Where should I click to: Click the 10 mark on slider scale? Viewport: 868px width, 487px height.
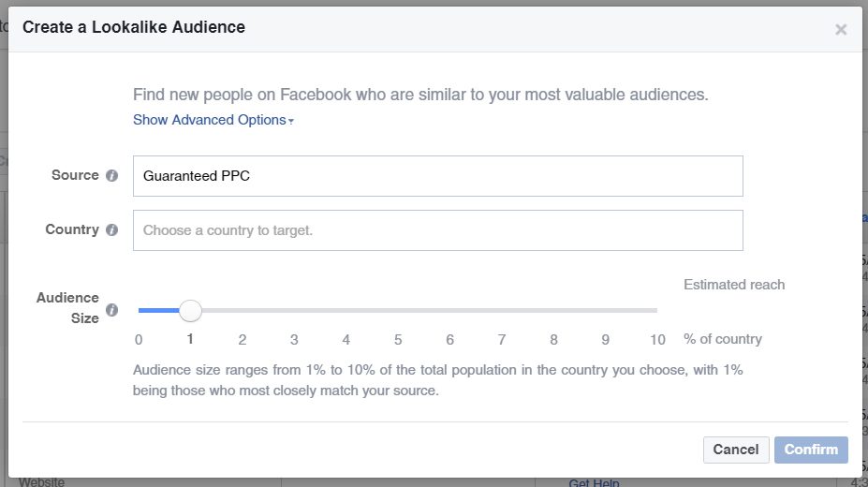(657, 339)
